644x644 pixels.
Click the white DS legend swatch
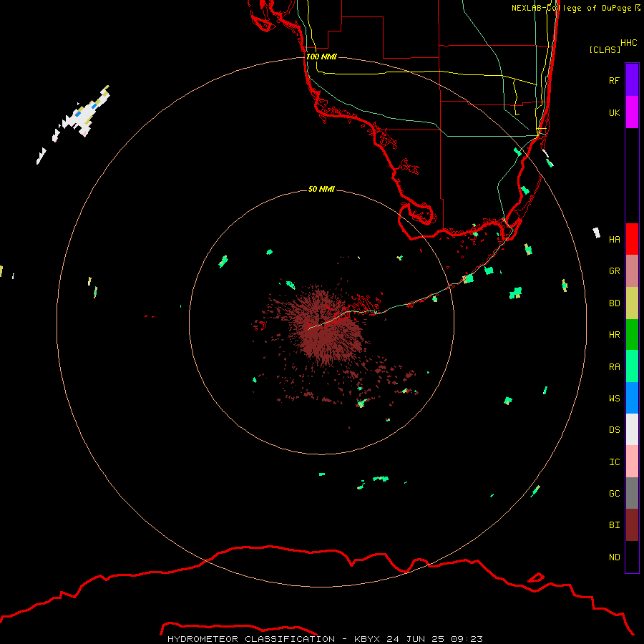(632, 429)
